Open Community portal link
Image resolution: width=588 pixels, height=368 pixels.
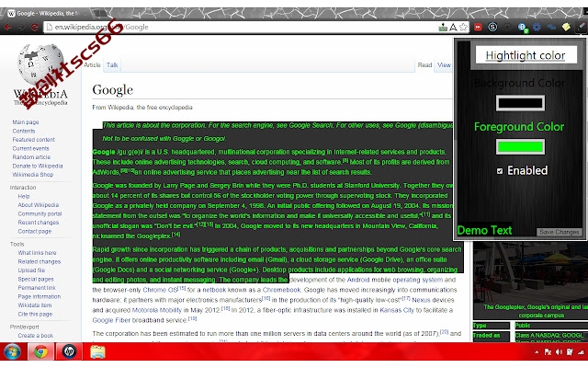[40, 214]
